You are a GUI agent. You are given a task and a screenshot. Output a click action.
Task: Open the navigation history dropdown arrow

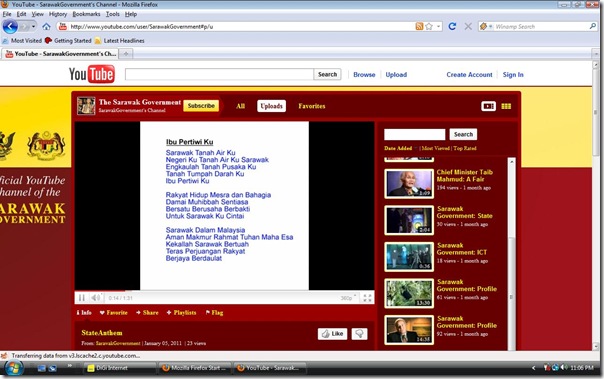tap(34, 27)
